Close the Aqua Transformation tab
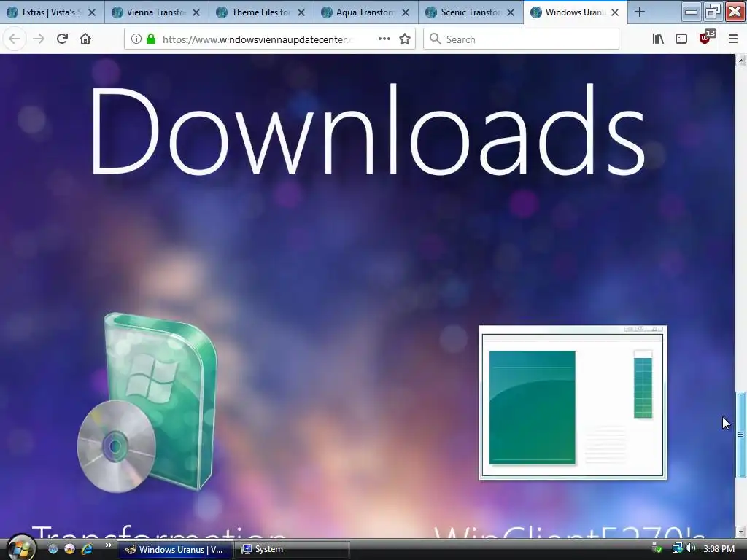Image resolution: width=747 pixels, height=560 pixels. pyautogui.click(x=406, y=13)
